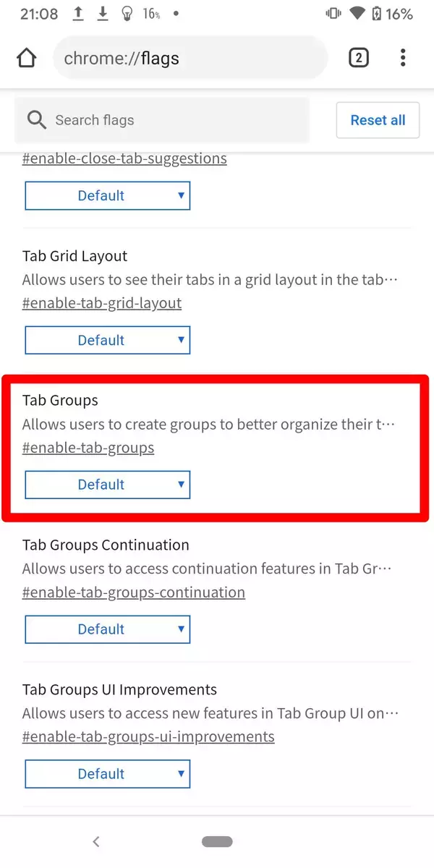Open the #enable-tab-grid-layout link

point(102,303)
